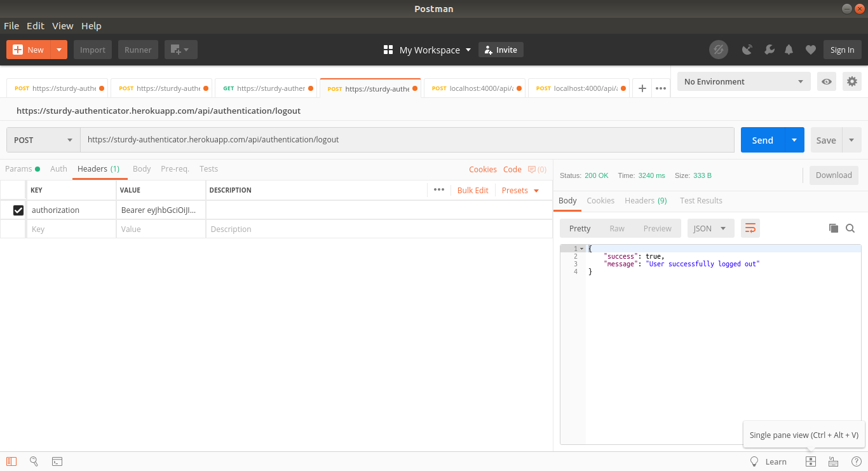The height and width of the screenshot is (471, 868).
Task: Change the JSON format dropdown
Action: [710, 228]
